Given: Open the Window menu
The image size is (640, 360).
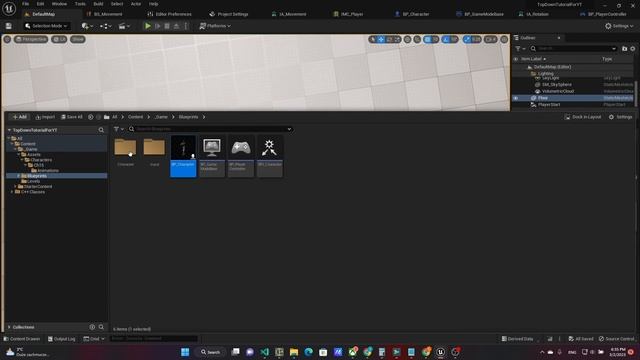Looking at the screenshot, I should coord(59,4).
